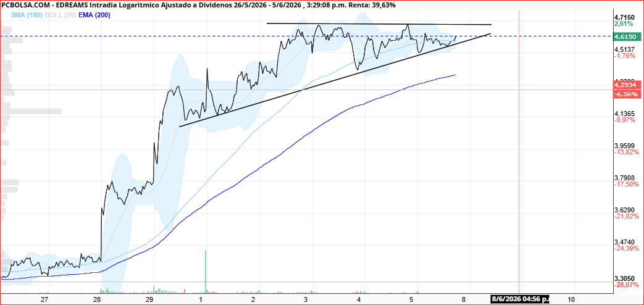
Task: Click the tall green volume spike bar
Action: click(x=206, y=271)
